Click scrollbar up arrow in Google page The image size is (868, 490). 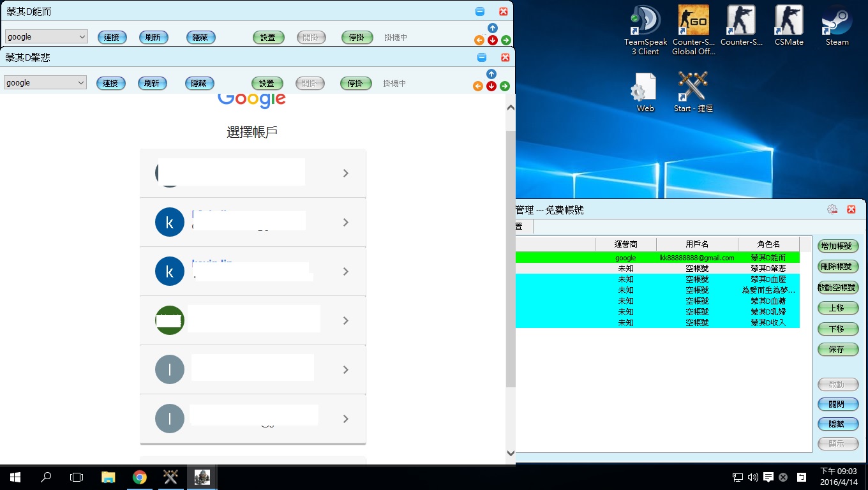pos(510,108)
